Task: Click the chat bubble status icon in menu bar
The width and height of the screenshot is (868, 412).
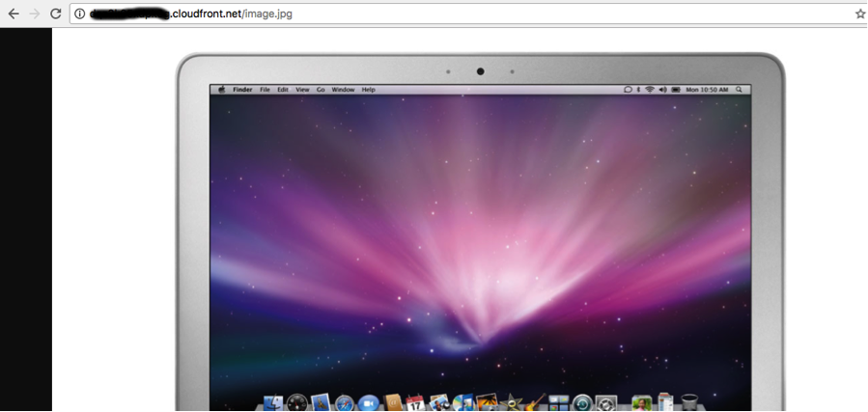Action: tap(628, 89)
